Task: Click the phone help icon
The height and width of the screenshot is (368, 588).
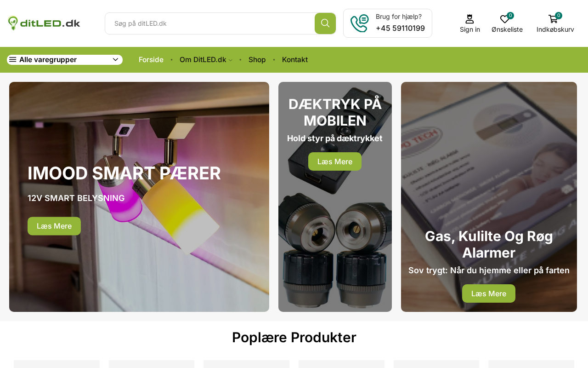Action: point(359,23)
